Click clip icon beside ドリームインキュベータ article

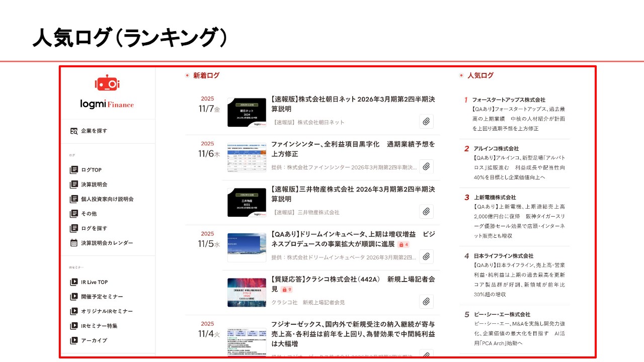click(x=426, y=257)
